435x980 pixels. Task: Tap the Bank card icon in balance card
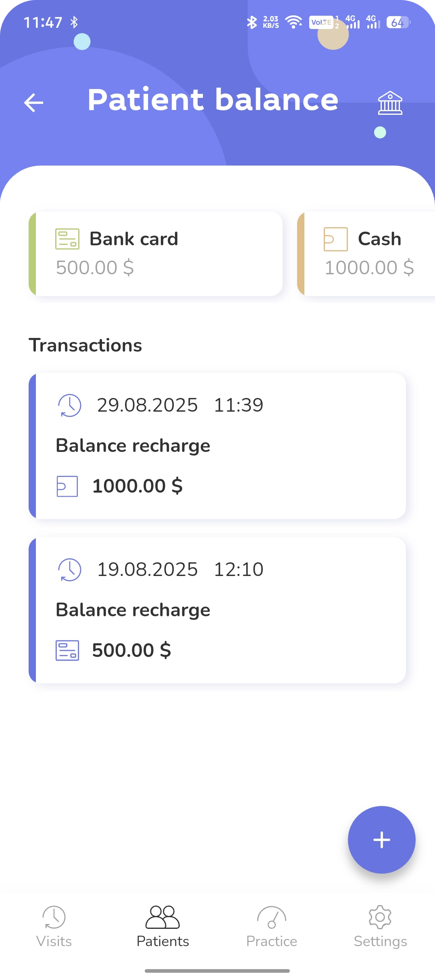pos(67,239)
